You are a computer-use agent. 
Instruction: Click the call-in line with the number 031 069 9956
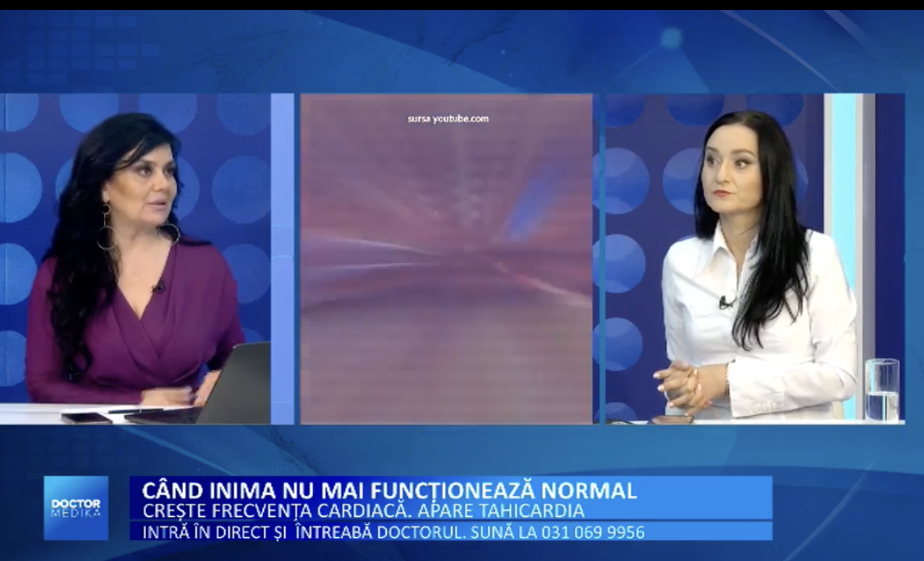pyautogui.click(x=393, y=533)
